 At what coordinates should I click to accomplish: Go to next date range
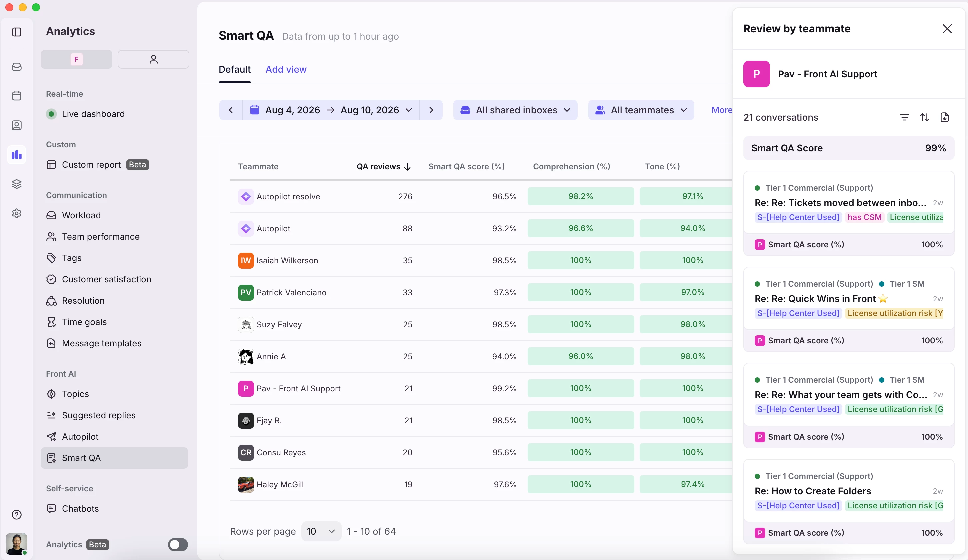(431, 110)
